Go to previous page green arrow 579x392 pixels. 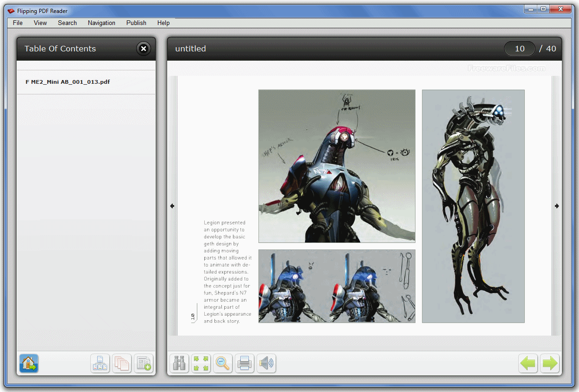528,363
